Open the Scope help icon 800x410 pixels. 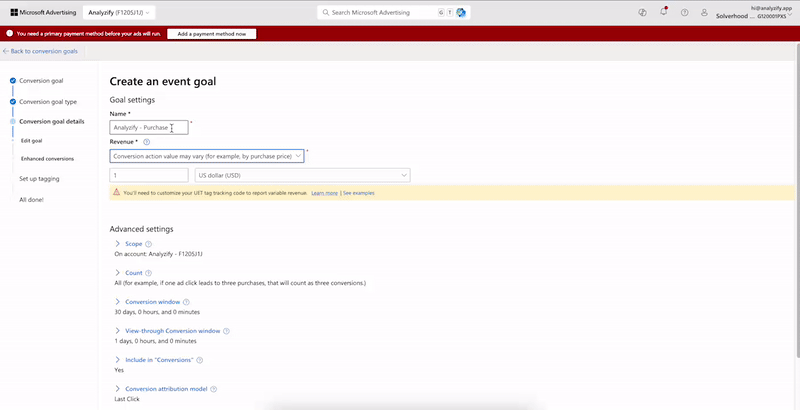pyautogui.click(x=148, y=244)
